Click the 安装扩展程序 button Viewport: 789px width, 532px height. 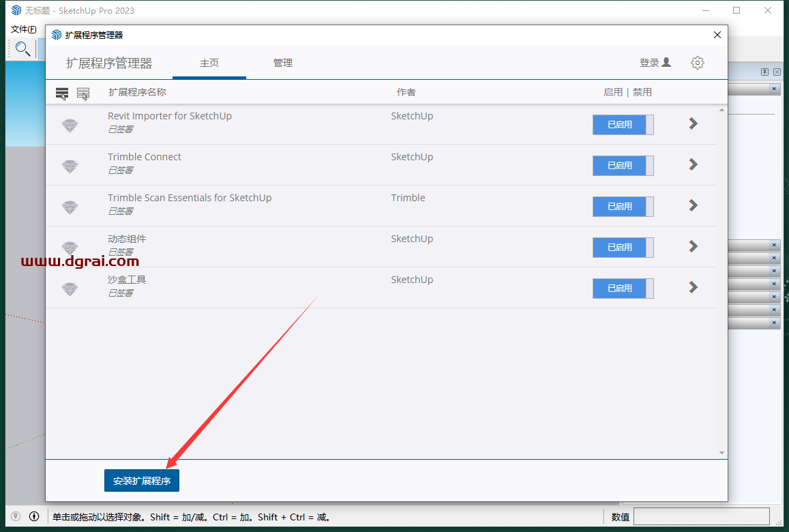[x=142, y=481]
